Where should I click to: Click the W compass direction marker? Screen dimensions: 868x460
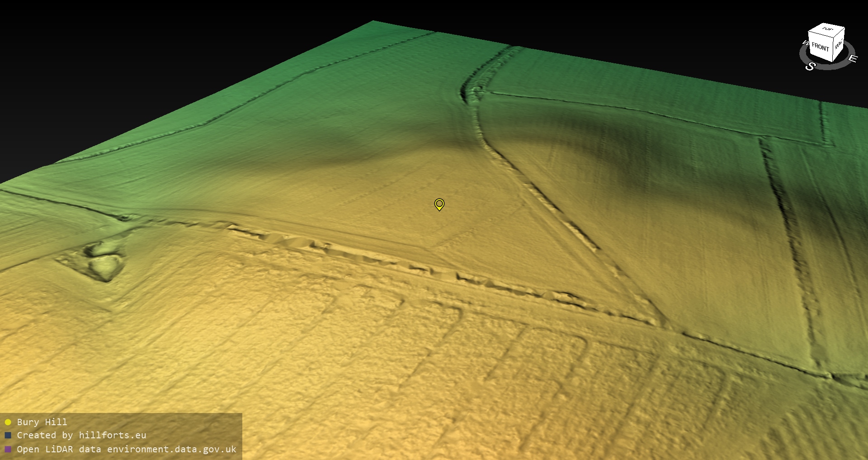pyautogui.click(x=805, y=43)
